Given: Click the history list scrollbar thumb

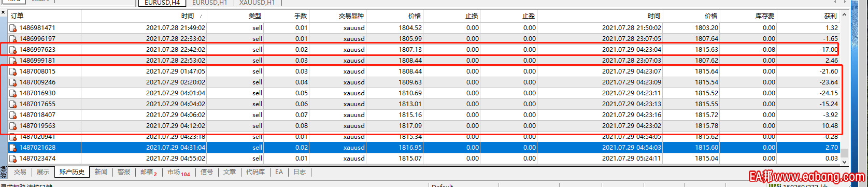Looking at the screenshot, I should [x=844, y=153].
